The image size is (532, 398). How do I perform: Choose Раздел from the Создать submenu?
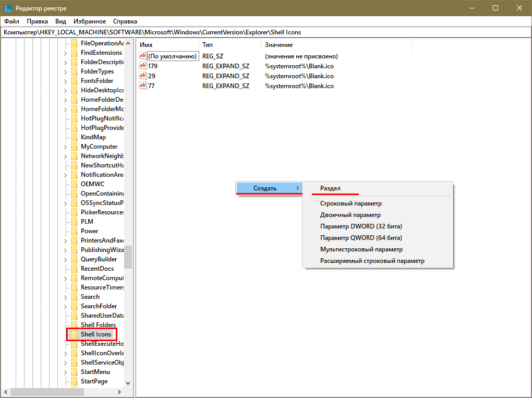pyautogui.click(x=330, y=188)
